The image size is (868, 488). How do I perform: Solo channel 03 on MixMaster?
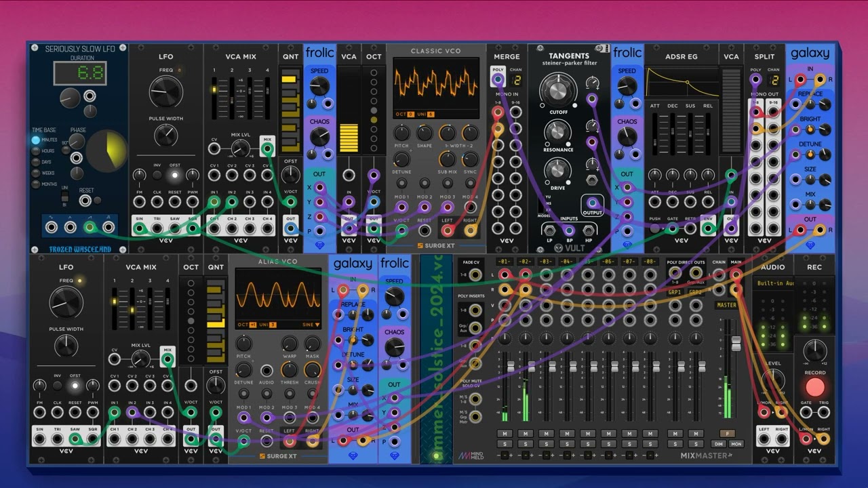pos(545,444)
